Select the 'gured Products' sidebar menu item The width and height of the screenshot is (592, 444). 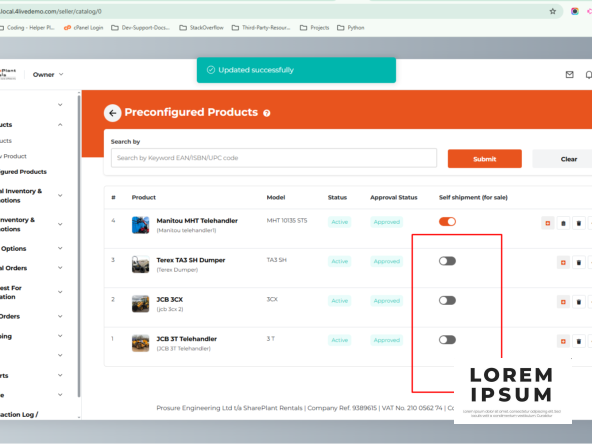click(x=23, y=172)
